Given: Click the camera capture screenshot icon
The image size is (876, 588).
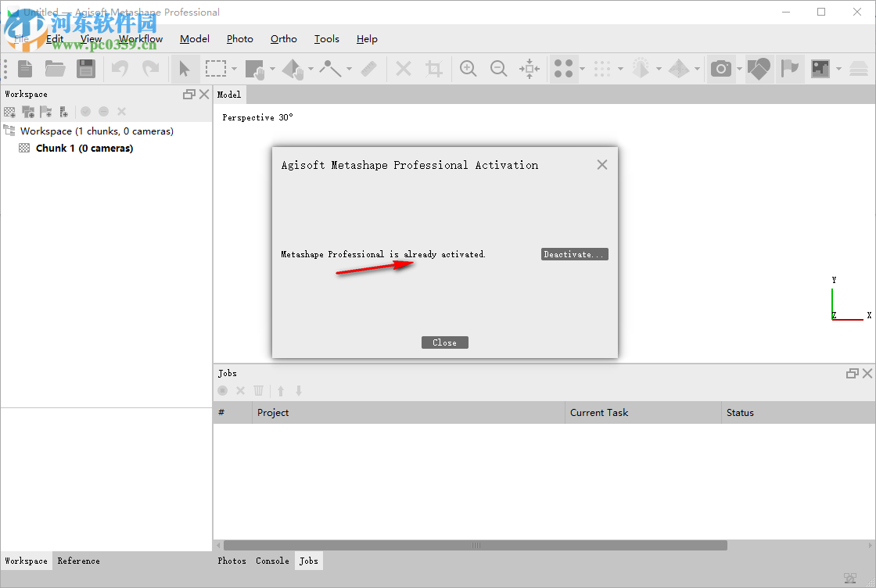Looking at the screenshot, I should pos(721,68).
